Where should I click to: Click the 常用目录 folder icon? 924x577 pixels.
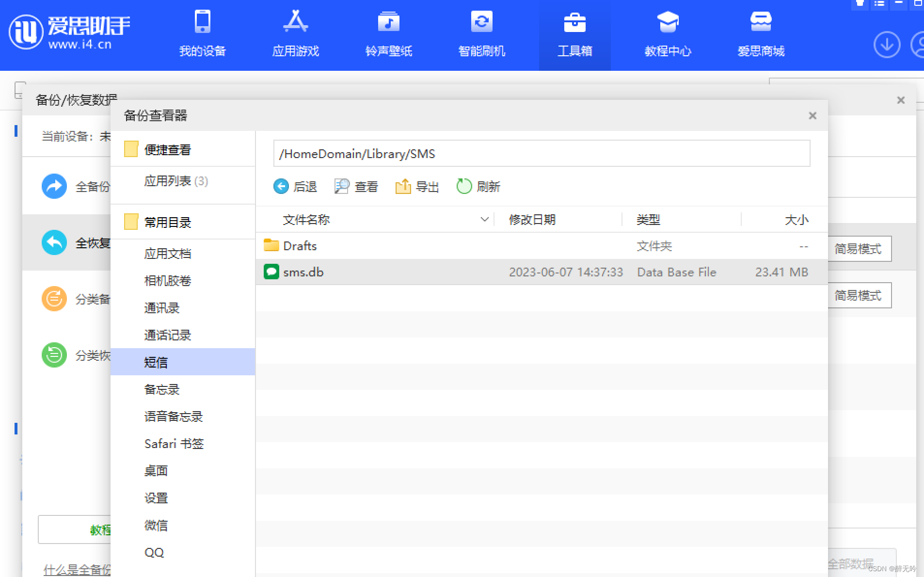click(131, 222)
